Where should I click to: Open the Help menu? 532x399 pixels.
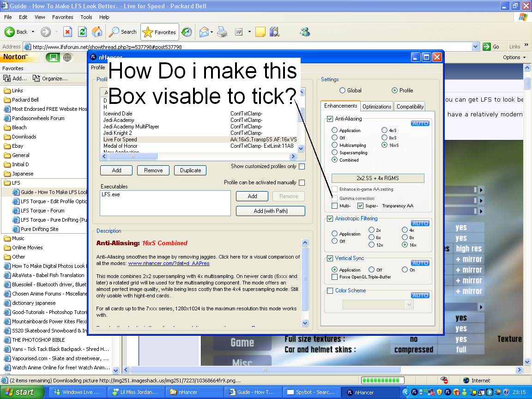pyautogui.click(x=104, y=17)
